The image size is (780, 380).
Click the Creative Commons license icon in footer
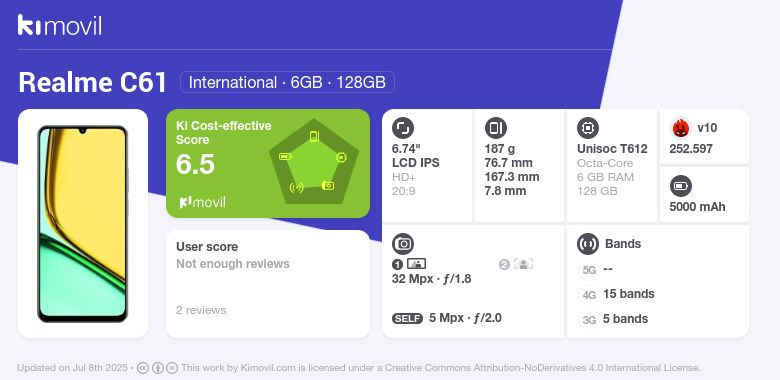point(142,368)
